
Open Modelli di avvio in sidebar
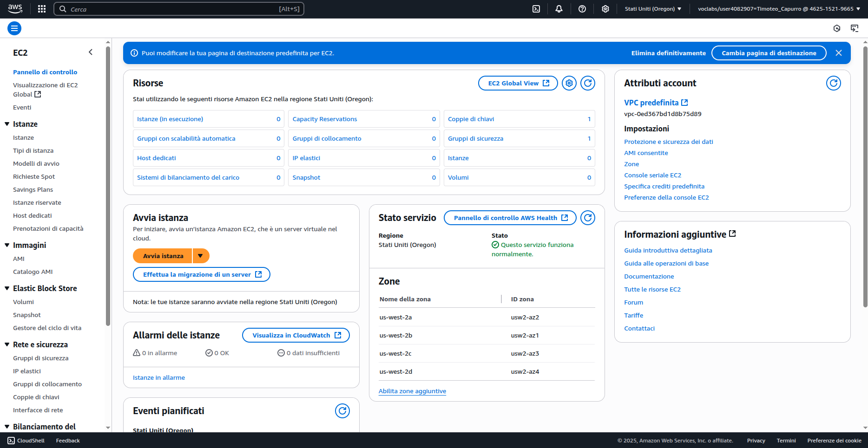pyautogui.click(x=36, y=163)
